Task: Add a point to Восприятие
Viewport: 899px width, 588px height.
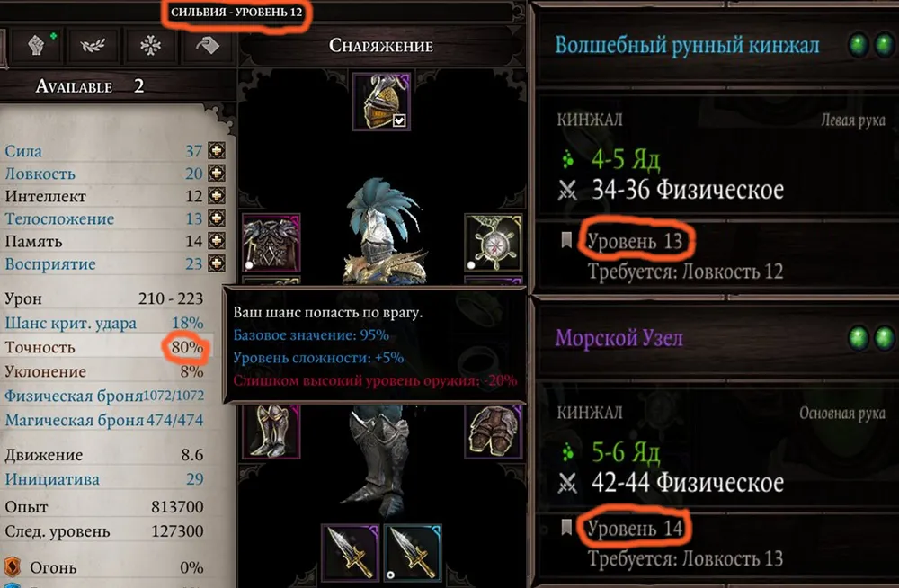Action: coord(217,263)
